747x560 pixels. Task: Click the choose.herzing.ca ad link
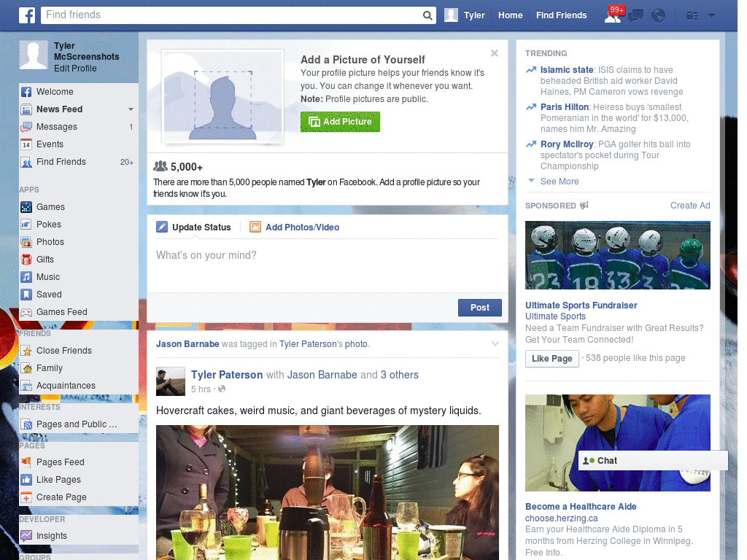[x=561, y=518]
